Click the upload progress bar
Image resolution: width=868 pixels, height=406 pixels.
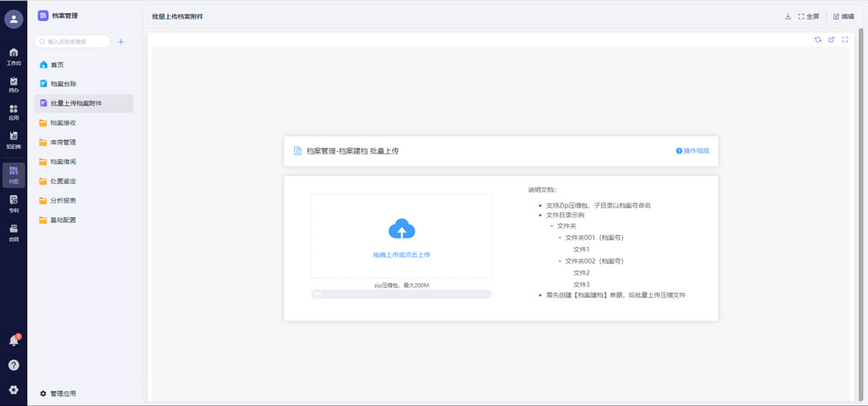(402, 294)
